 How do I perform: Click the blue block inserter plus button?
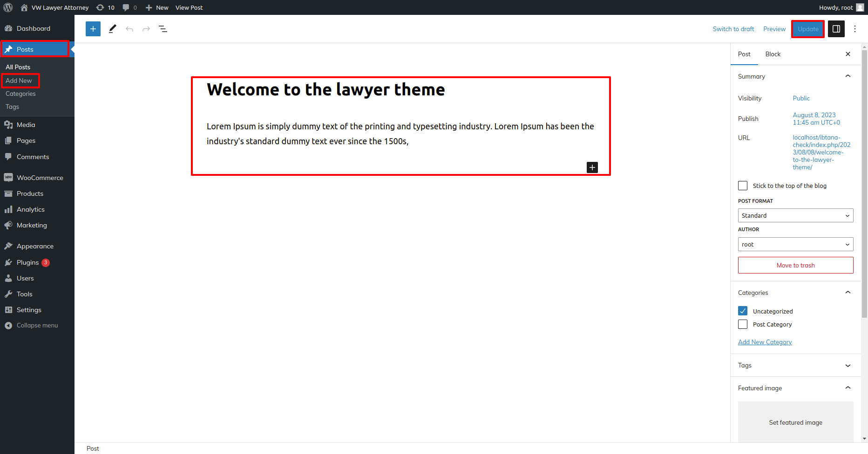tap(93, 29)
